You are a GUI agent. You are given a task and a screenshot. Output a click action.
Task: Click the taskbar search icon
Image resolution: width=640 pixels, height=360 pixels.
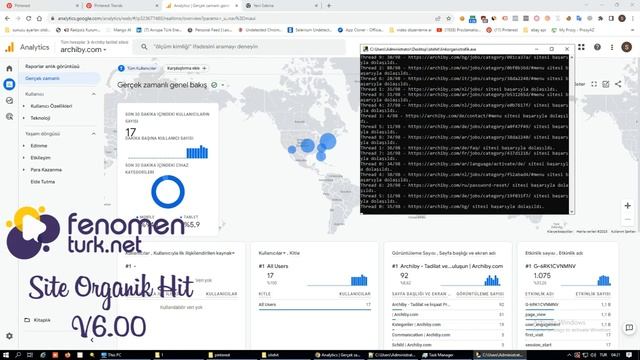tap(18, 355)
